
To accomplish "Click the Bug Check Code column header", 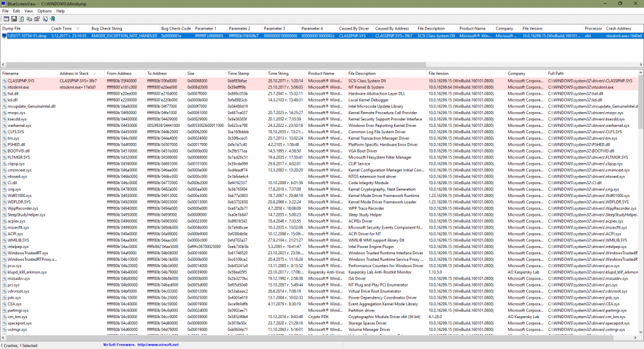I will [x=176, y=29].
